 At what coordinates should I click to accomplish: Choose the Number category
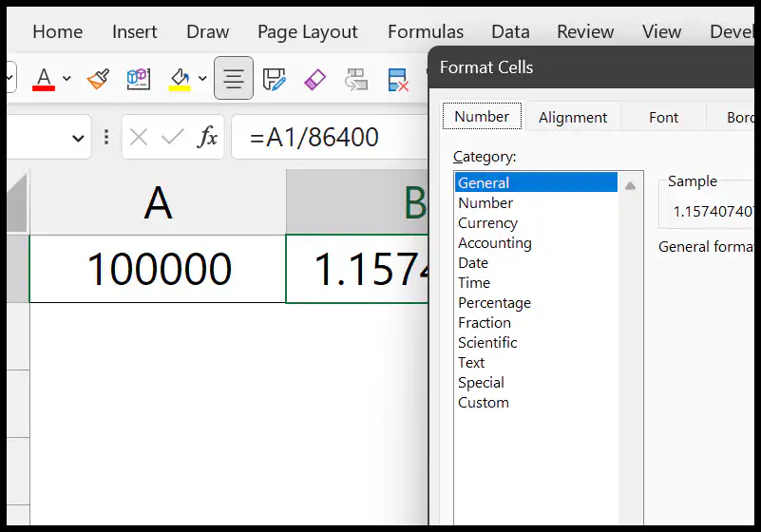[x=536, y=203]
